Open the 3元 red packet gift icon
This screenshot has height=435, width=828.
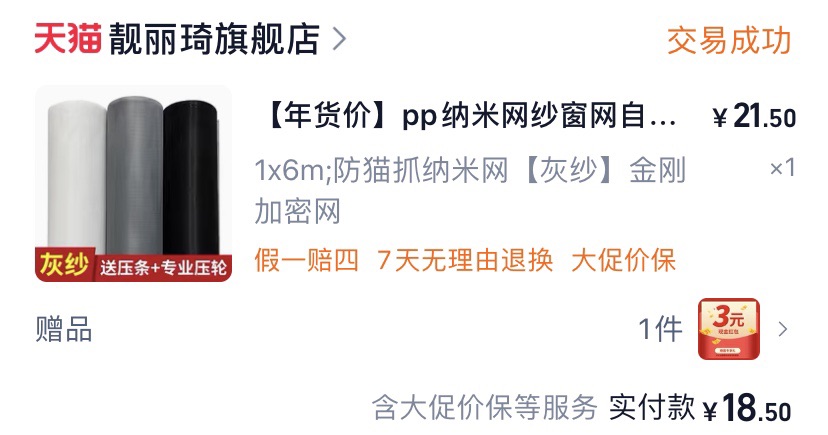click(729, 329)
